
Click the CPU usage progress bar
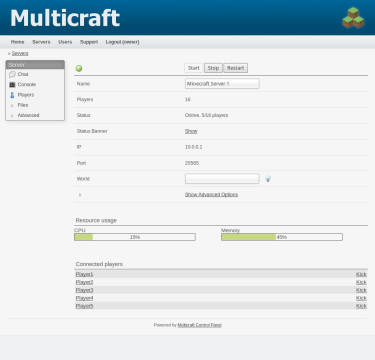pos(135,237)
